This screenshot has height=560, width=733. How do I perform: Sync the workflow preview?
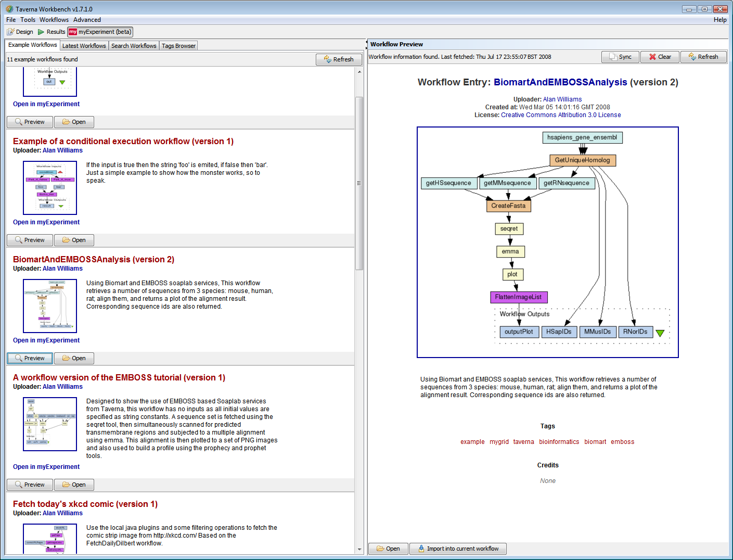[620, 57]
